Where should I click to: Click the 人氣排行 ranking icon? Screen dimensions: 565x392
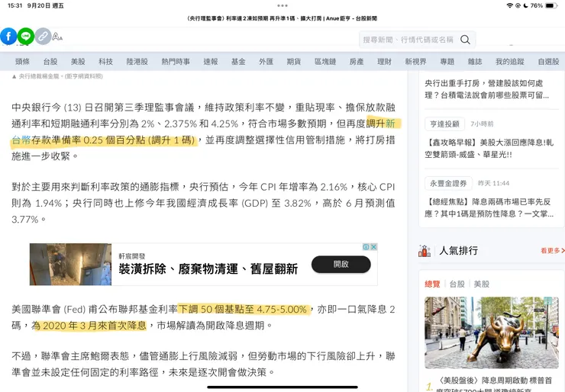(x=425, y=251)
